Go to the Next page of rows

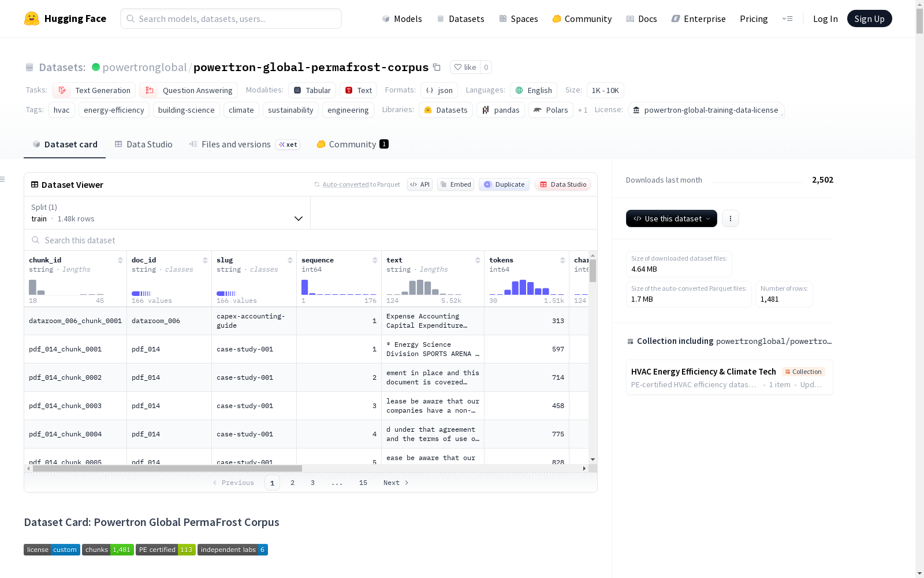[x=396, y=483]
